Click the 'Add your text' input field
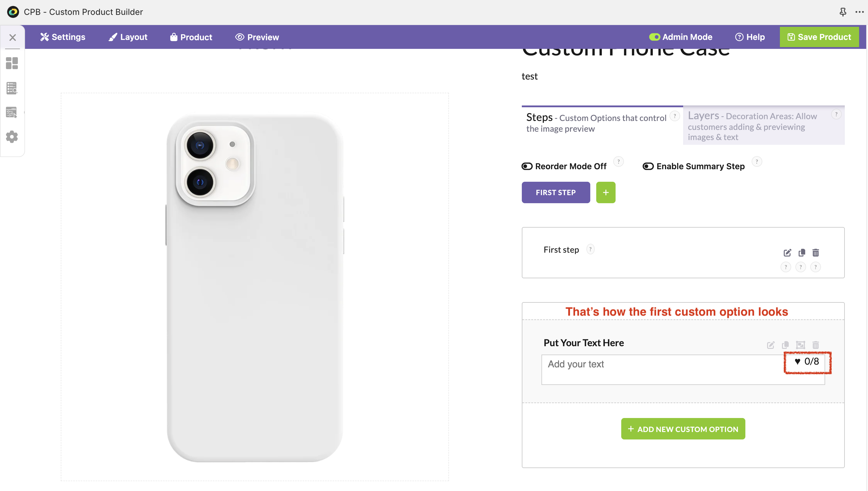 661,369
